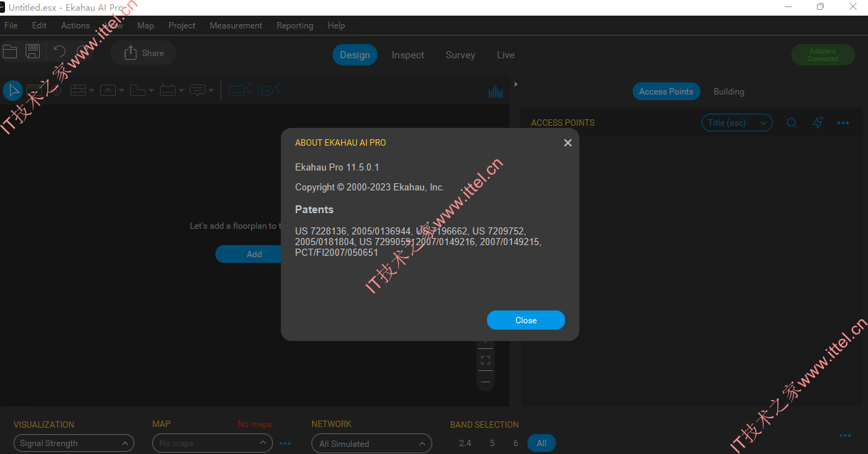
Task: Open the Edit menu
Action: (39, 26)
